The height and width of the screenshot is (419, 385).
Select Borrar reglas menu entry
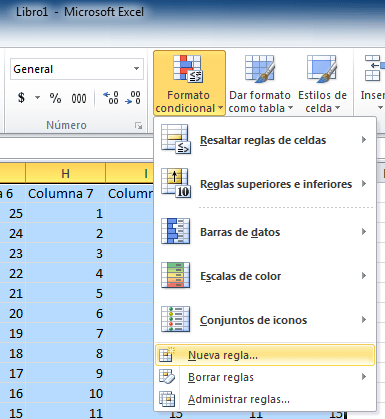[265, 377]
